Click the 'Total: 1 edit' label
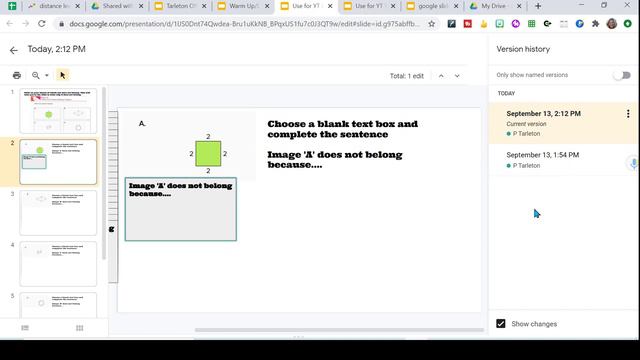 click(407, 76)
